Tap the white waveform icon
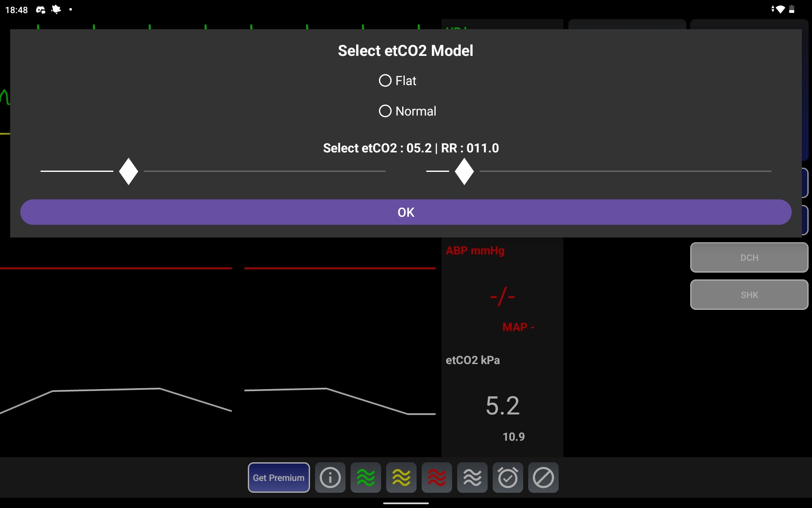The height and width of the screenshot is (508, 812). (x=472, y=478)
